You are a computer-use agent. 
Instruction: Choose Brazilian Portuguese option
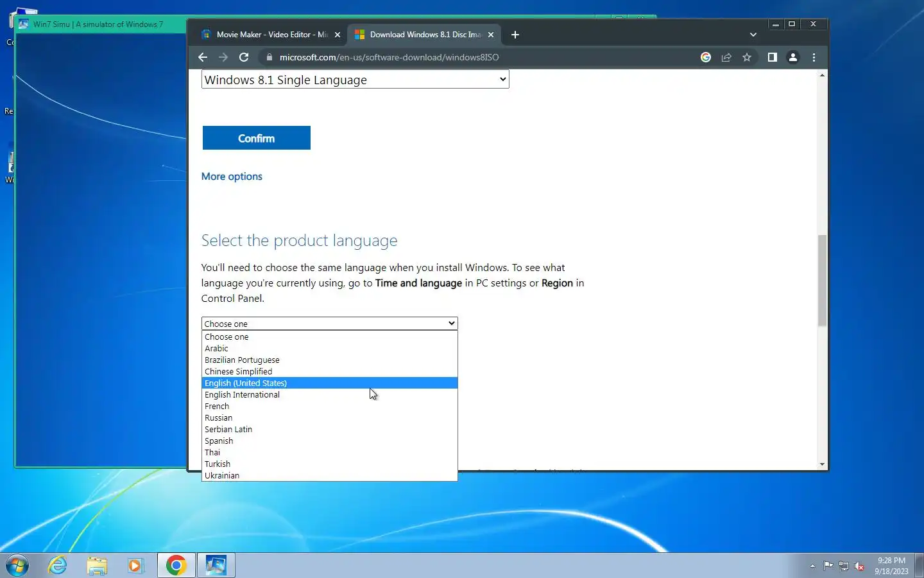[x=330, y=360]
